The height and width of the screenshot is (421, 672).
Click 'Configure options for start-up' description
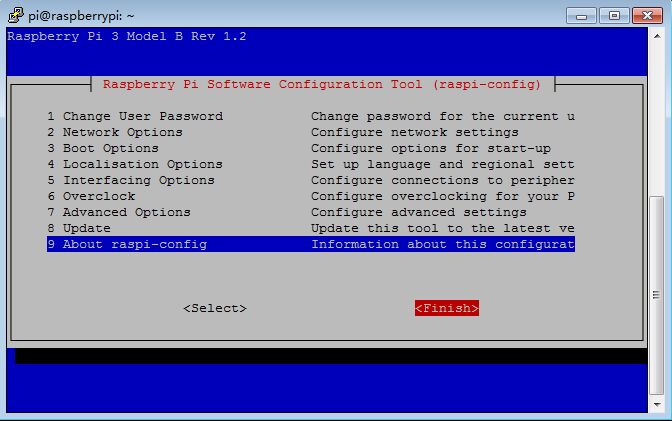click(431, 148)
